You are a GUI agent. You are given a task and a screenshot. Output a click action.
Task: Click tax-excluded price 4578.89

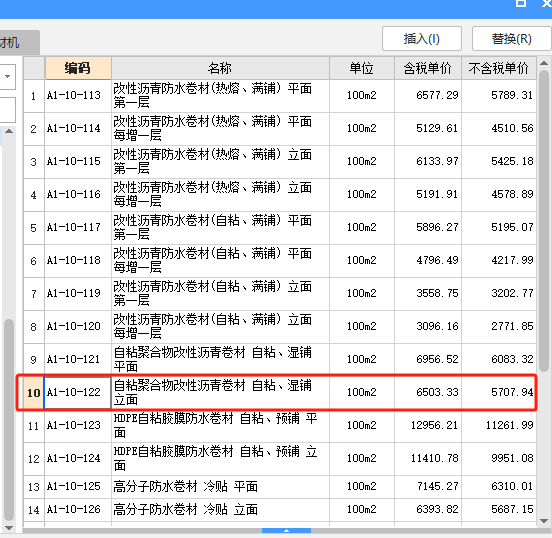(x=512, y=194)
